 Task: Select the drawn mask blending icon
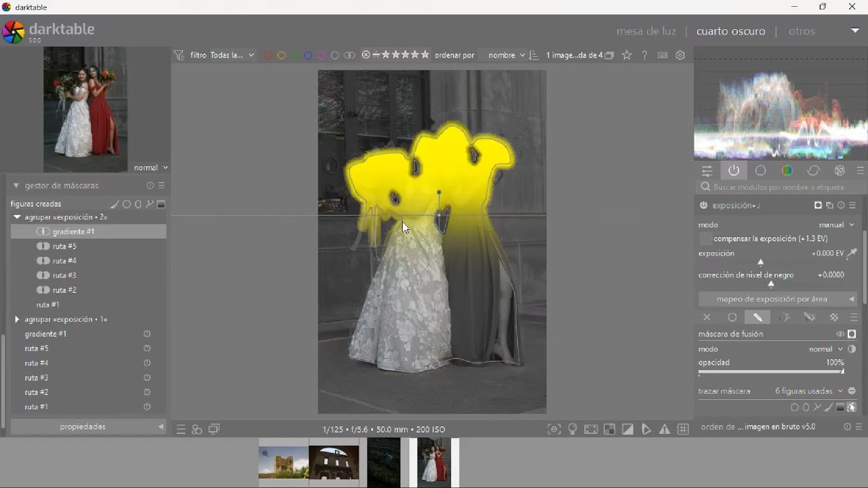pos(758,317)
